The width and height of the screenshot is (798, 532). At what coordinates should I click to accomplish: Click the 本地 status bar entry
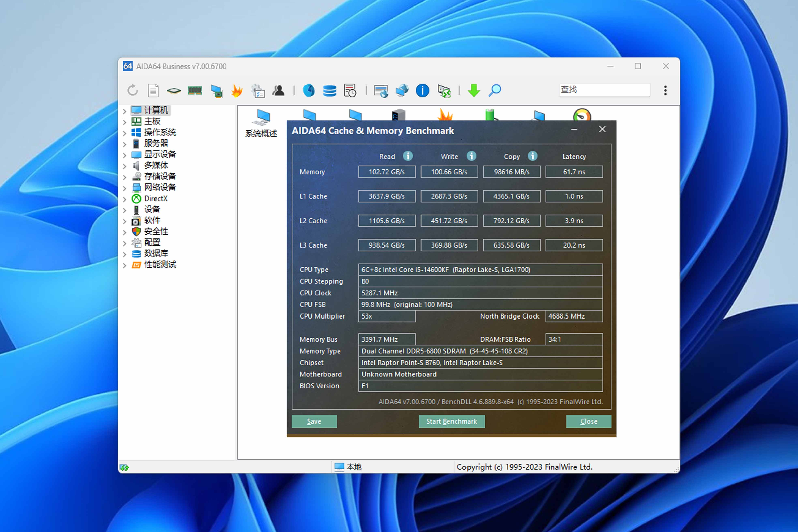348,467
